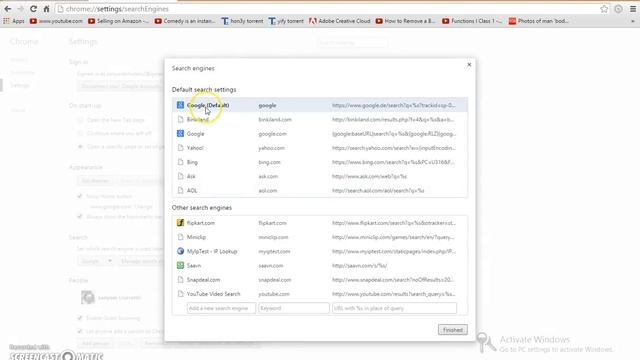Viewport: 640px width, 360px height.
Task: Click the saavn.com URL text
Action: point(360,266)
